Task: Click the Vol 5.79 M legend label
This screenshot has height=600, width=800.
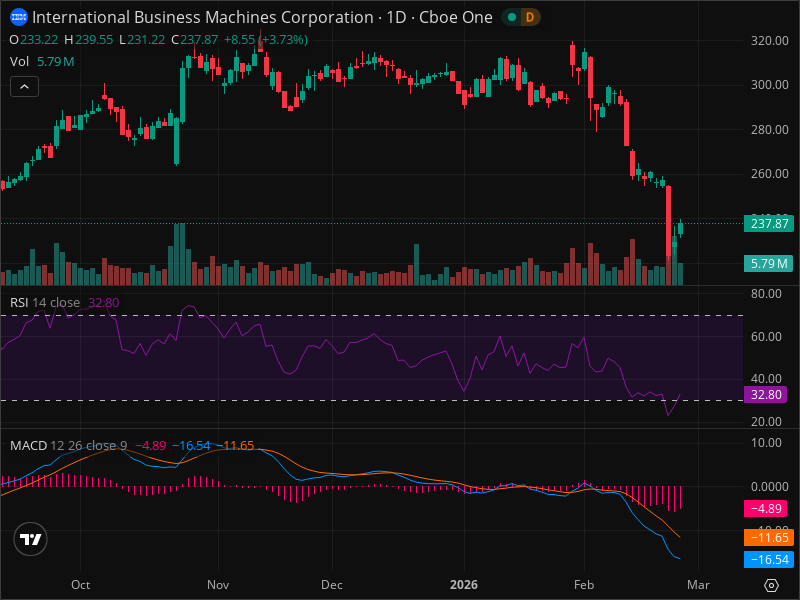Action: click(x=42, y=62)
